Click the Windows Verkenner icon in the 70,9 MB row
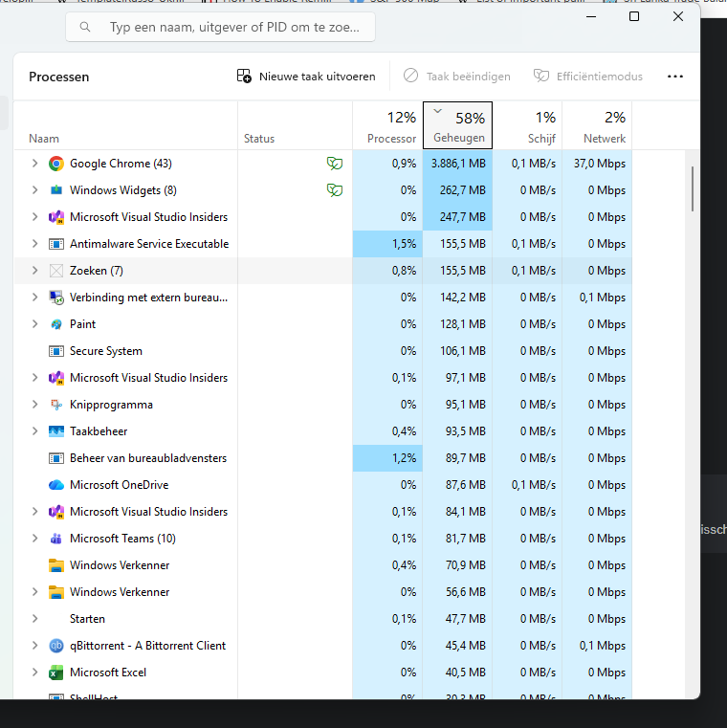727x728 pixels. click(x=56, y=565)
